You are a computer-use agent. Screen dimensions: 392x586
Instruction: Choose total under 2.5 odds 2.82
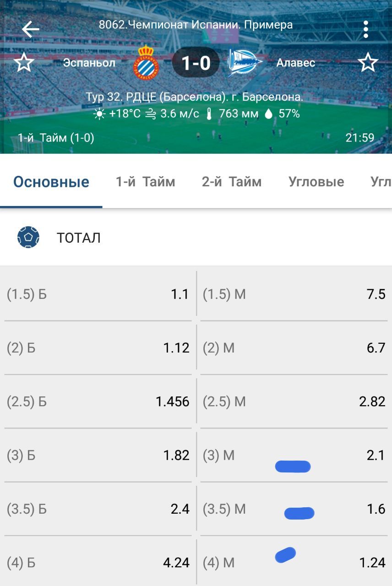294,402
